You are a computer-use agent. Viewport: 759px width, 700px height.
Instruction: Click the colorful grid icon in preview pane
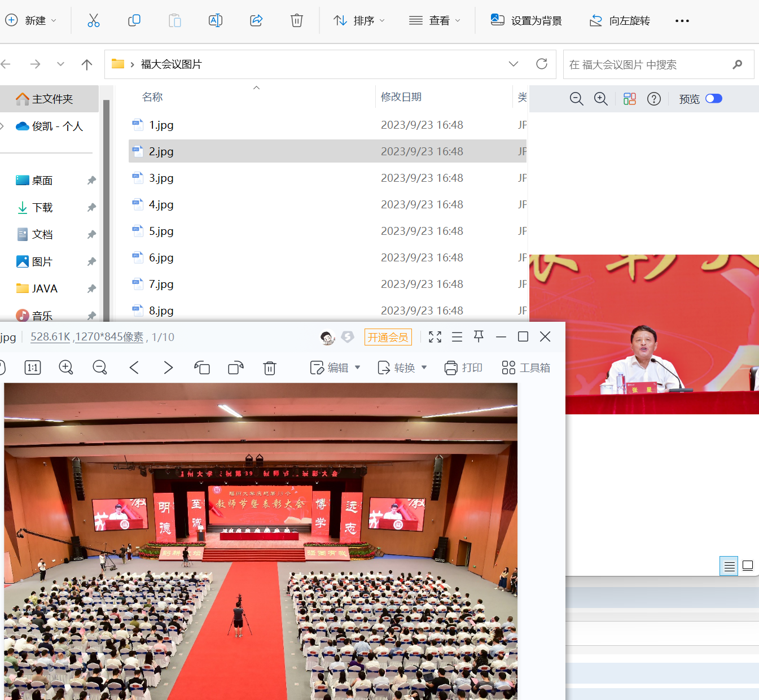[x=630, y=99]
